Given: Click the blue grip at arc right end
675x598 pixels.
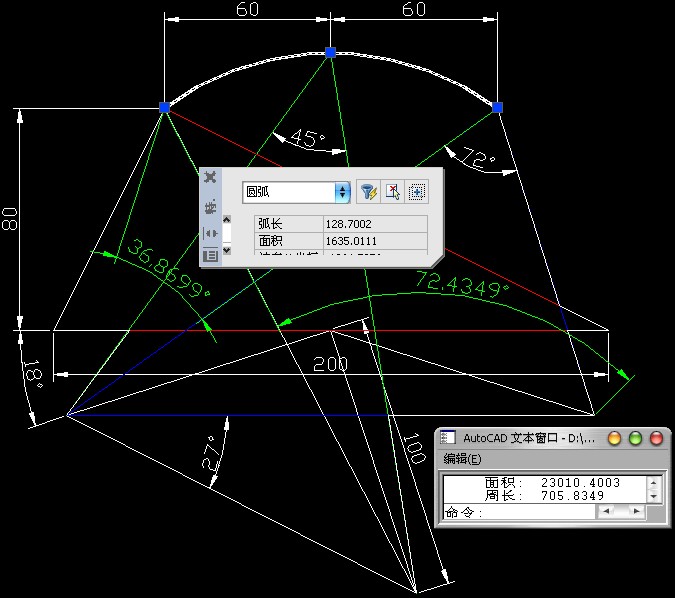Looking at the screenshot, I should (x=497, y=107).
